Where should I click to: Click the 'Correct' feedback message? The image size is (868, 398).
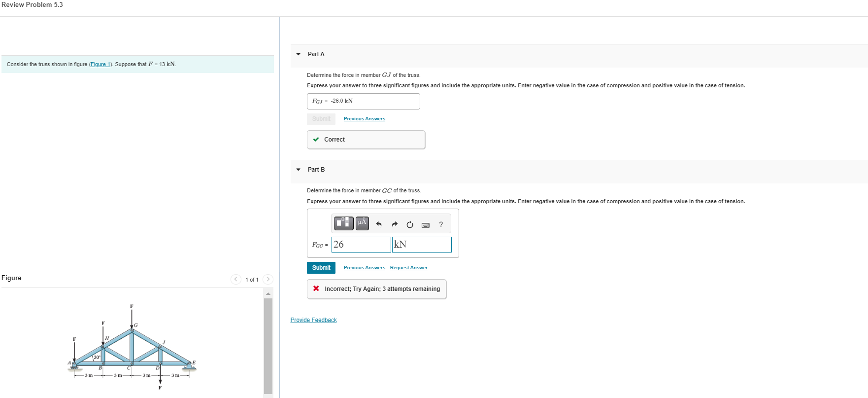(x=366, y=140)
